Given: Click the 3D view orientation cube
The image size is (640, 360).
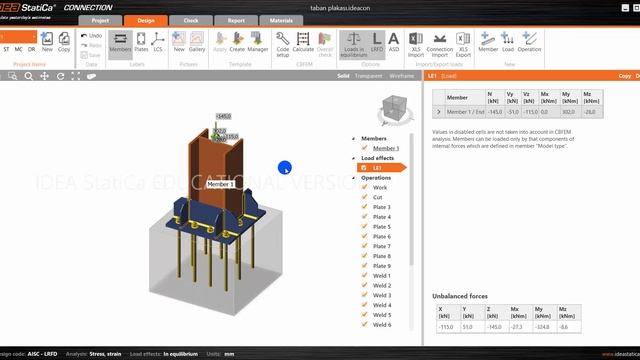Looking at the screenshot, I should pyautogui.click(x=395, y=109).
